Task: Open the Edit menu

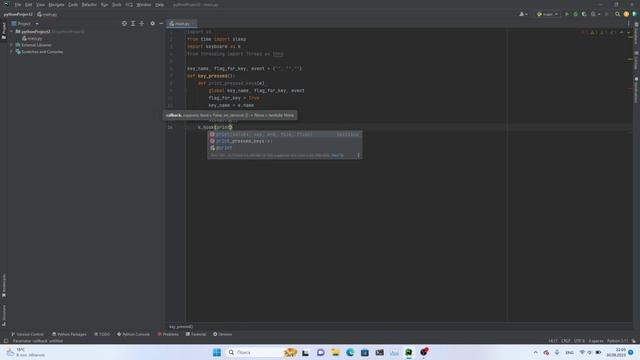Action: (x=29, y=5)
